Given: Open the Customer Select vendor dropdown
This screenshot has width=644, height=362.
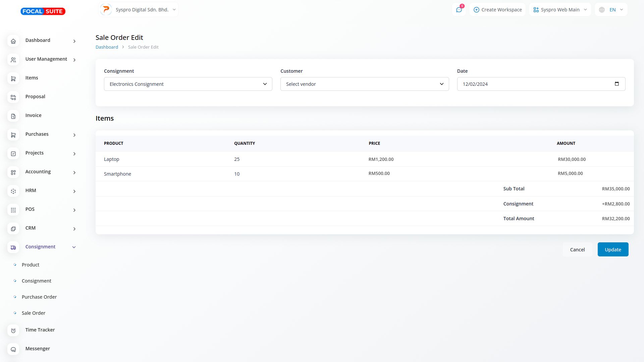Looking at the screenshot, I should point(364,84).
